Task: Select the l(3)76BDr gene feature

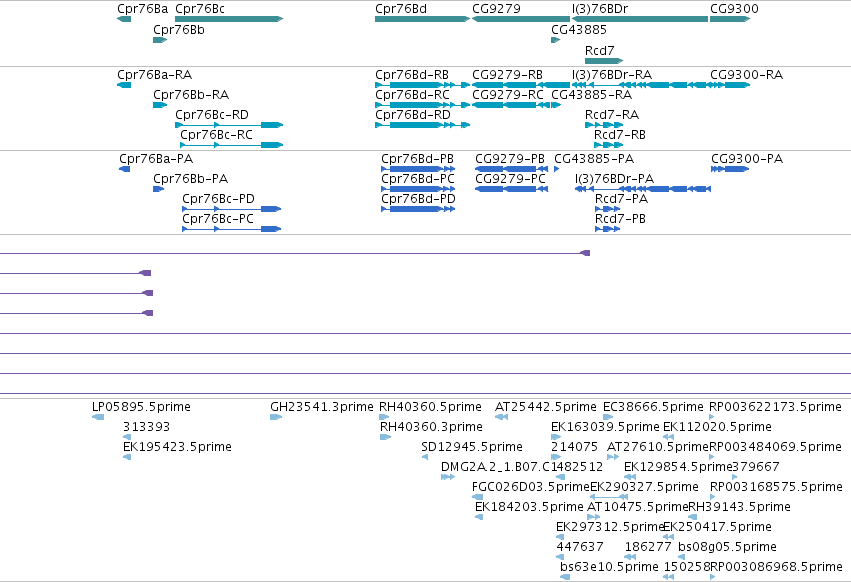Action: tap(640, 19)
